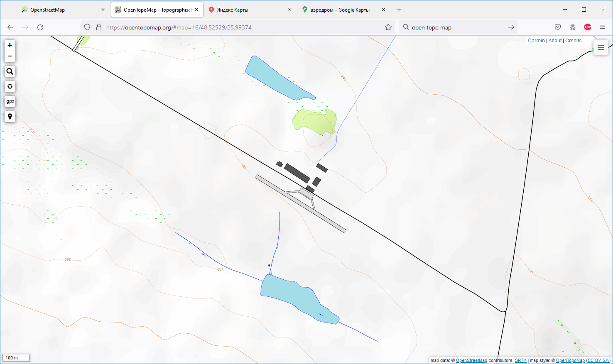
Task: Activate the locate position control
Action: (x=10, y=86)
